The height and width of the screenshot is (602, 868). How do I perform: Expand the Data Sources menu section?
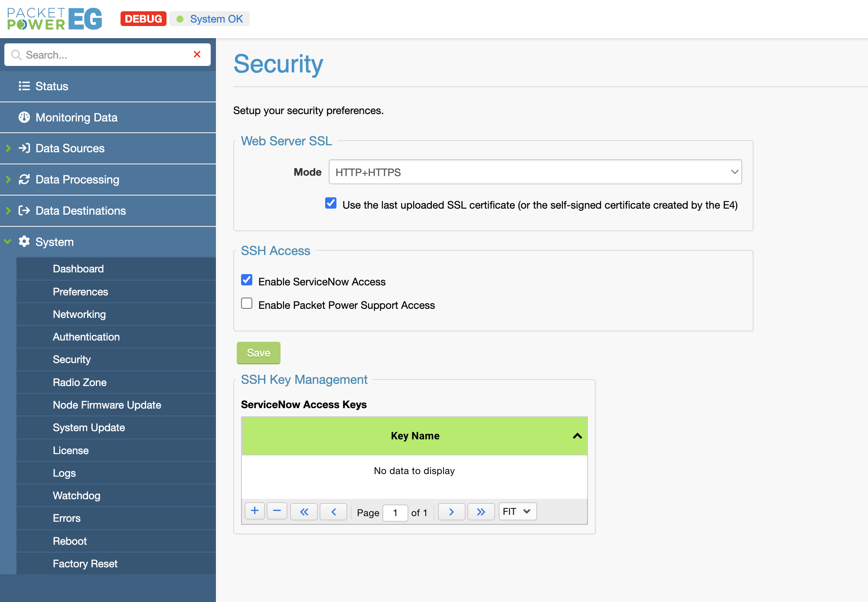point(69,148)
